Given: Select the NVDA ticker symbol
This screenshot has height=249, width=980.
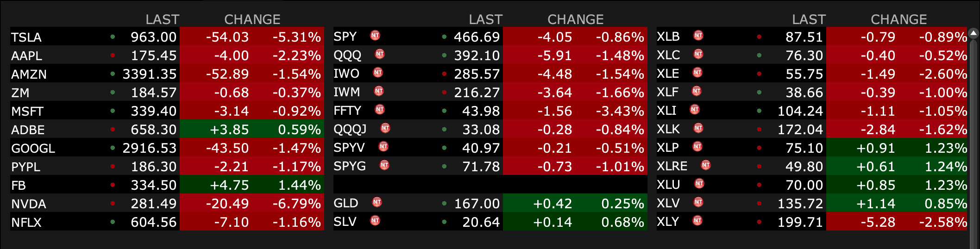Looking at the screenshot, I should point(29,204).
